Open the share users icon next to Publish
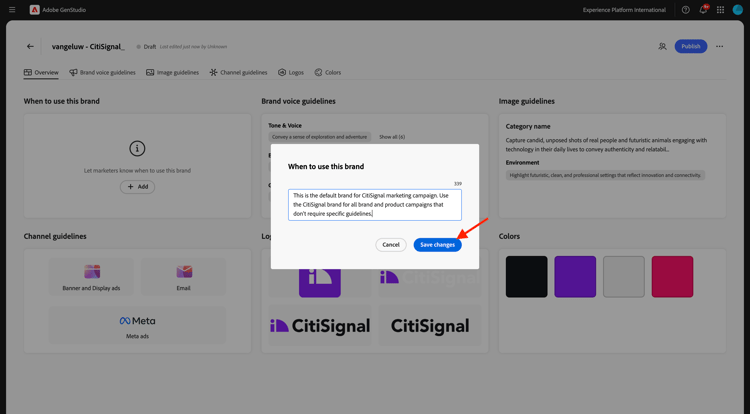 [662, 46]
